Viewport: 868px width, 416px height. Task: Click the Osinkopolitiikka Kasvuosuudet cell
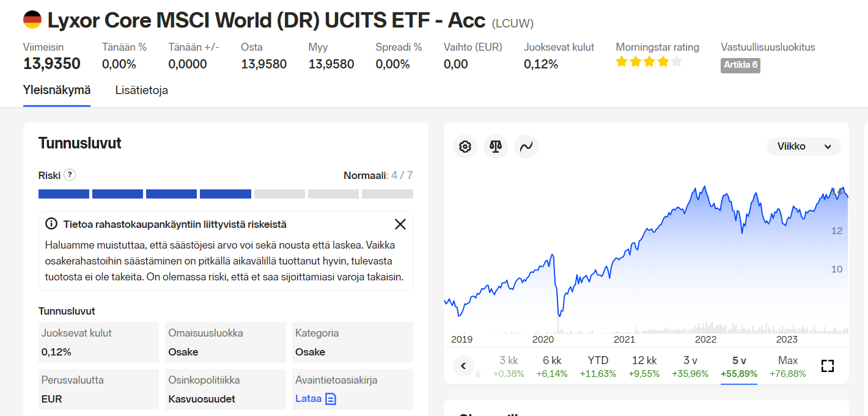coord(226,389)
